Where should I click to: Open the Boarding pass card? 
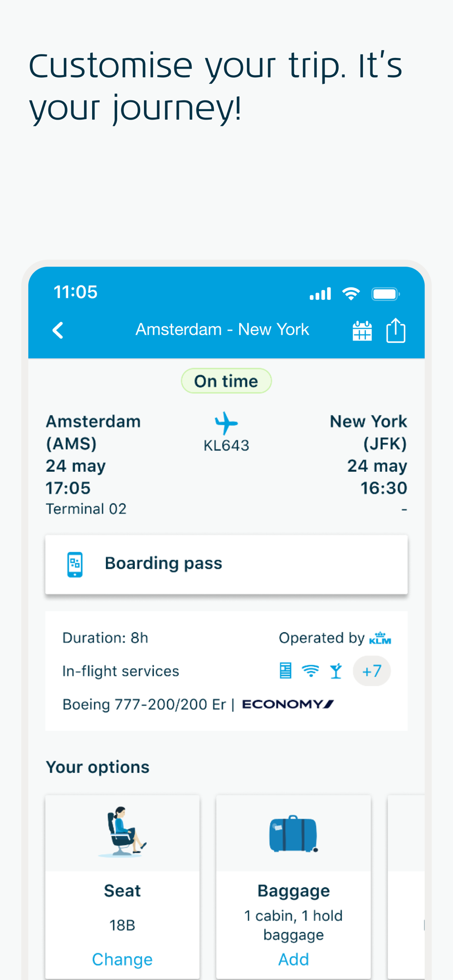(x=226, y=564)
